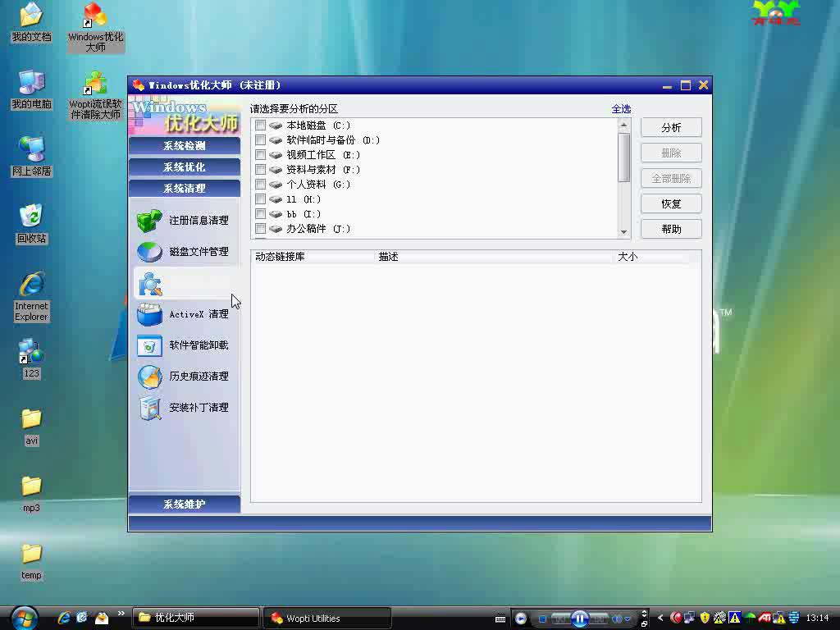
Task: Select the mp3 folder on desktop
Action: pos(32,494)
